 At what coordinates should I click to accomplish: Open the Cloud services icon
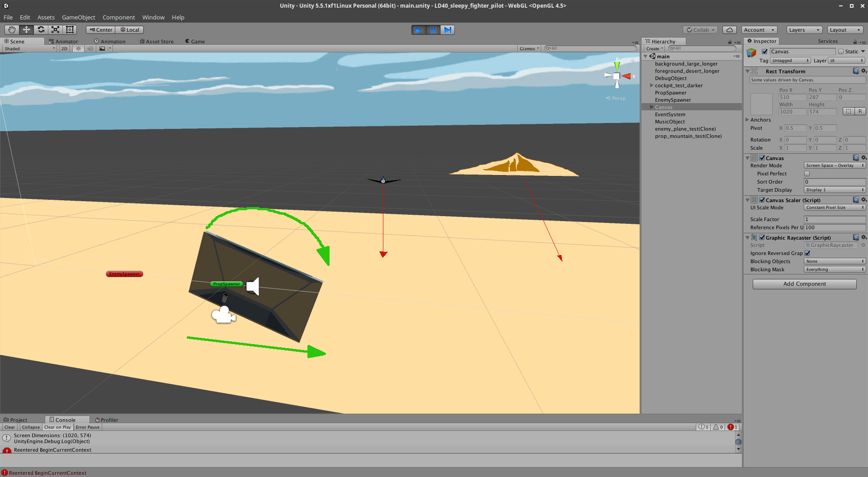click(729, 30)
